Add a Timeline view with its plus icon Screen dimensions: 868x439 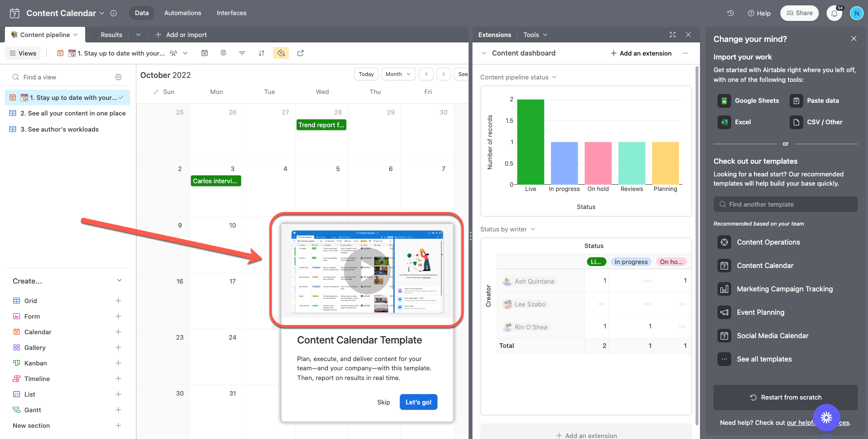[x=118, y=379]
